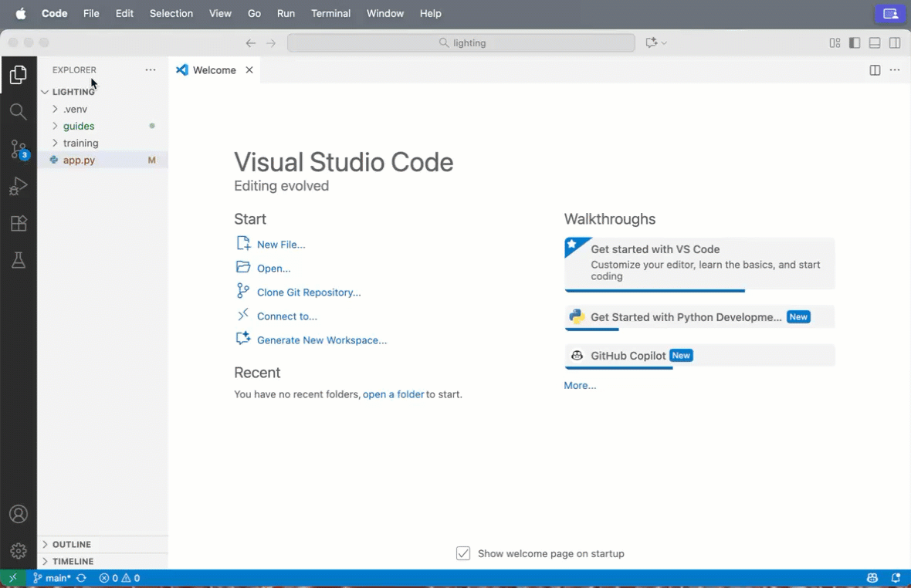This screenshot has height=588, width=911.
Task: Select the Run and Debug icon
Action: click(19, 185)
